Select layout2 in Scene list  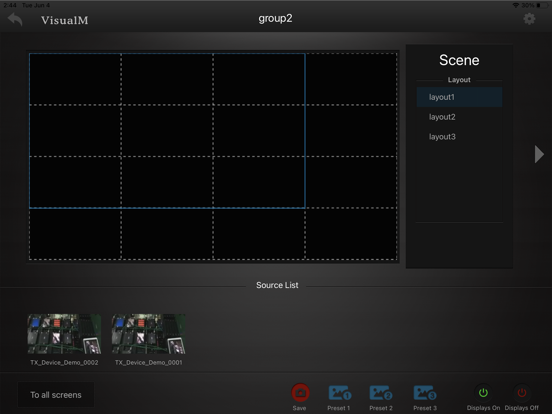[459, 117]
